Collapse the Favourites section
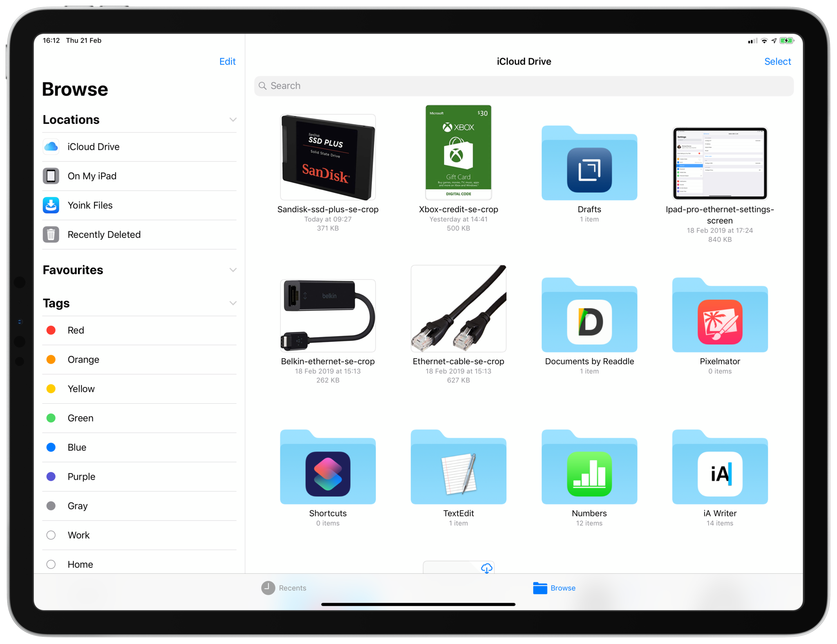 [x=233, y=269]
